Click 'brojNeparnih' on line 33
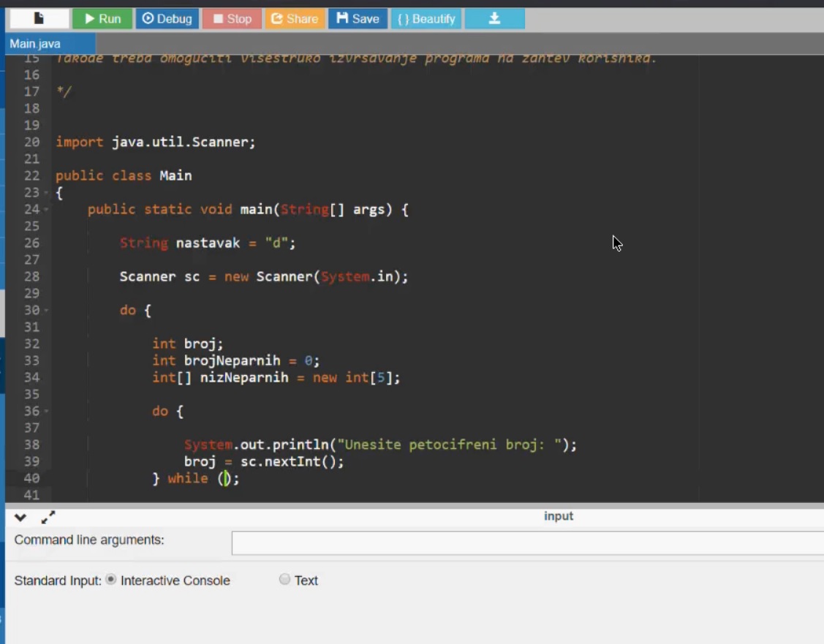The width and height of the screenshot is (824, 644). tap(232, 361)
